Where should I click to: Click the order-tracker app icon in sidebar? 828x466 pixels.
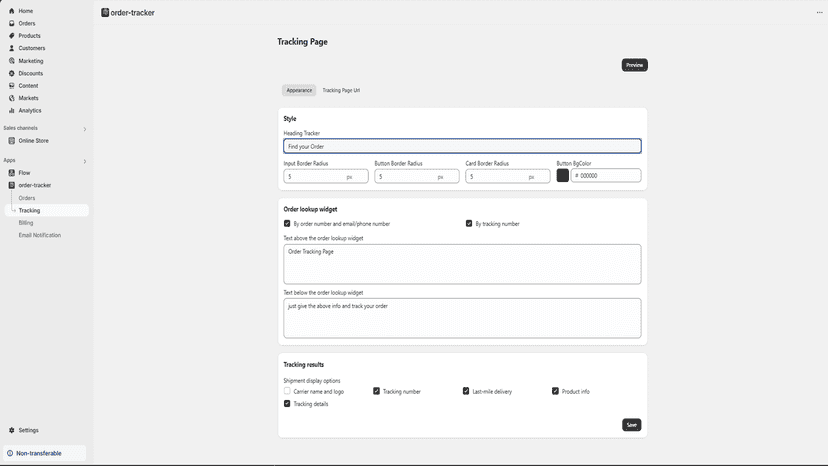click(x=12, y=185)
